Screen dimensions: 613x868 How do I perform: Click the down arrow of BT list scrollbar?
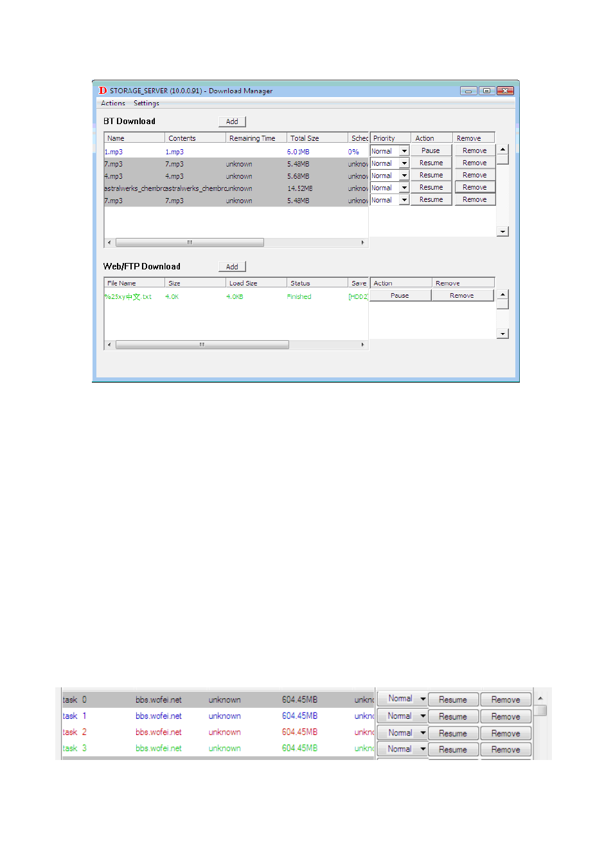point(503,231)
